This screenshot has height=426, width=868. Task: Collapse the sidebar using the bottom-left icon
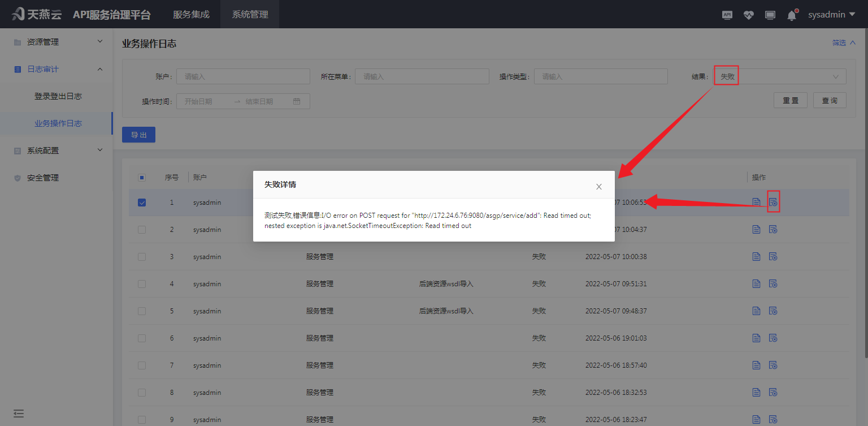(x=18, y=413)
